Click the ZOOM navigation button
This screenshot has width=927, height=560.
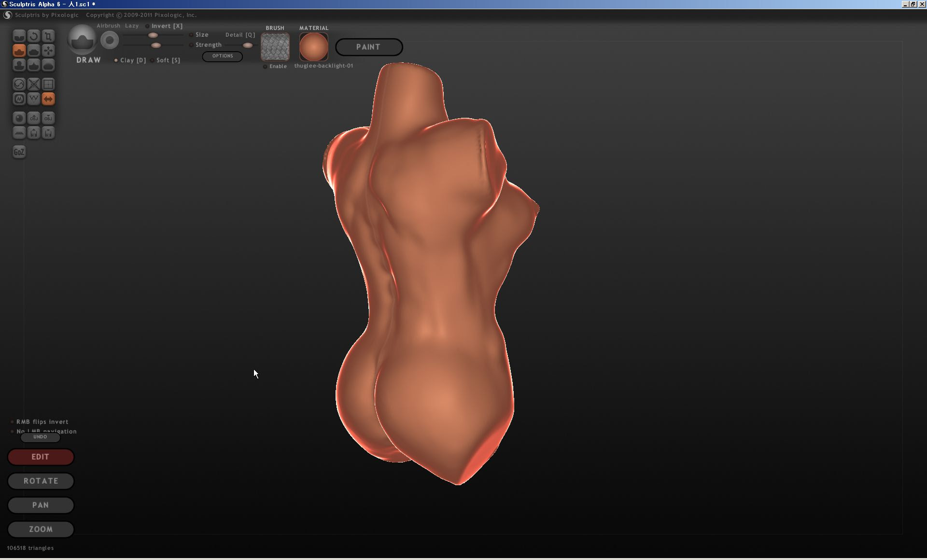(41, 529)
